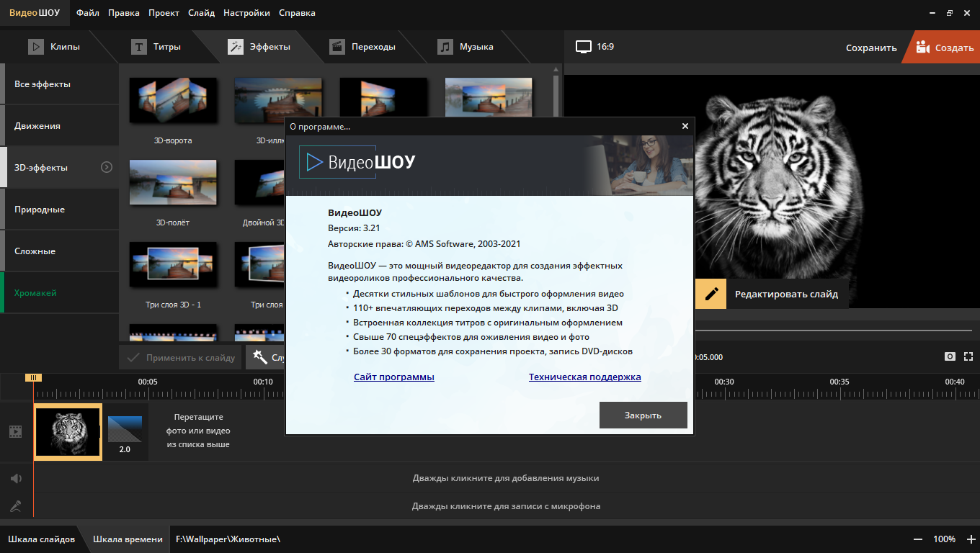Take a snapshot with camera icon
The image size is (980, 553).
click(x=950, y=356)
